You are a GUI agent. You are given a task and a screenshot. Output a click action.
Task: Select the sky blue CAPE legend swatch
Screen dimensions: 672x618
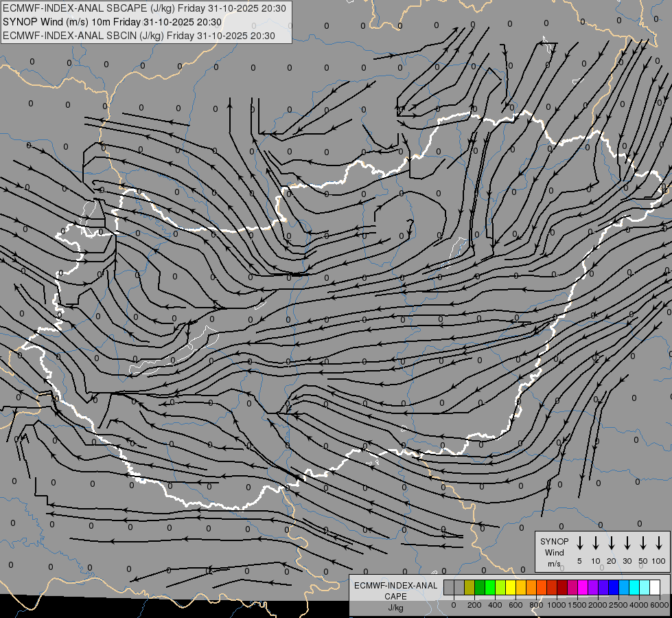click(624, 587)
